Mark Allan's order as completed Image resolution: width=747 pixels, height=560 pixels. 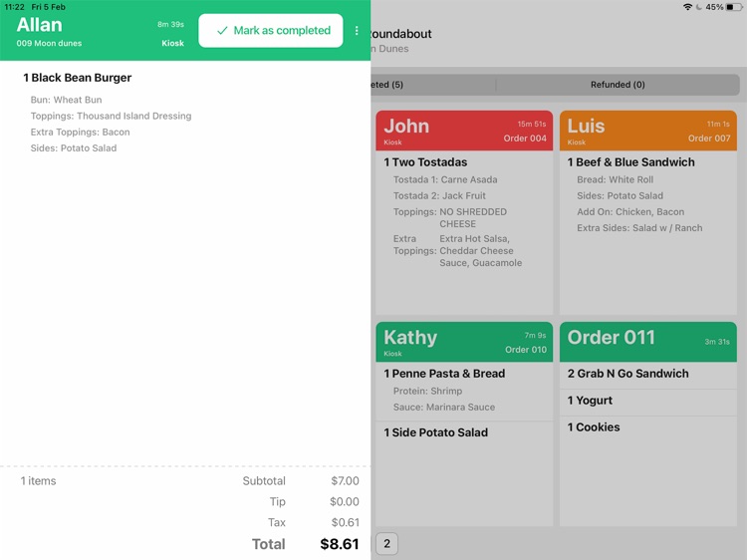coord(271,31)
